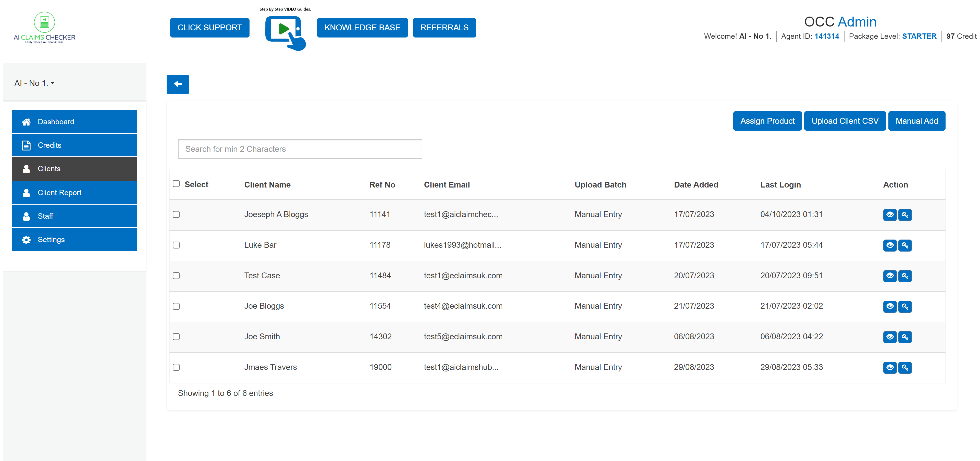Click key icon for Luke Bar

pyautogui.click(x=905, y=245)
